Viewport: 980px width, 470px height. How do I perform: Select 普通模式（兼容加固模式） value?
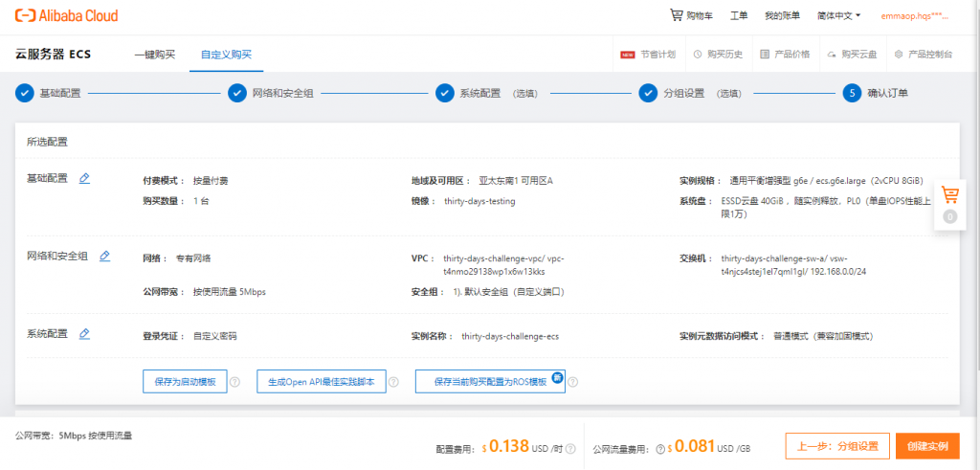(x=823, y=336)
